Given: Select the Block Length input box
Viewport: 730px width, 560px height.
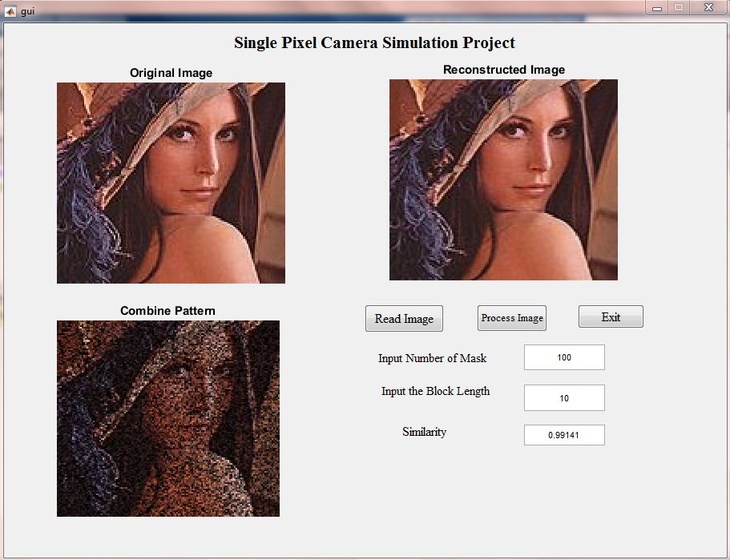Looking at the screenshot, I should click(564, 398).
